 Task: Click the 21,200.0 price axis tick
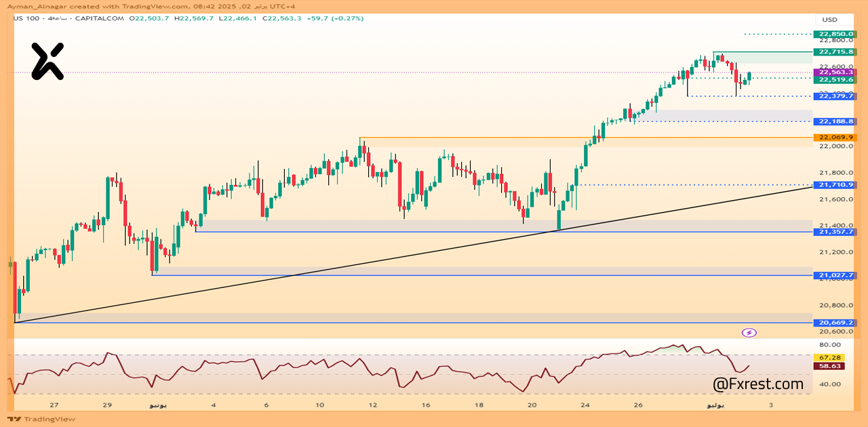pos(835,252)
